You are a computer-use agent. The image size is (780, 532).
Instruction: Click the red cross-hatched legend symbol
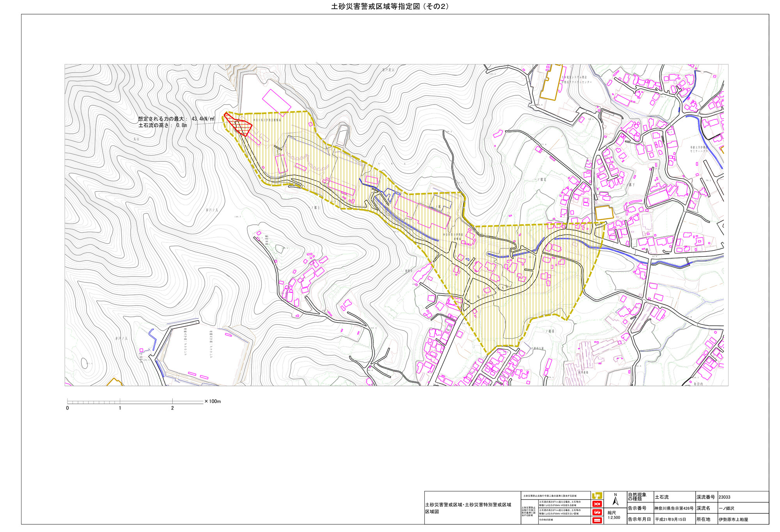597,504
